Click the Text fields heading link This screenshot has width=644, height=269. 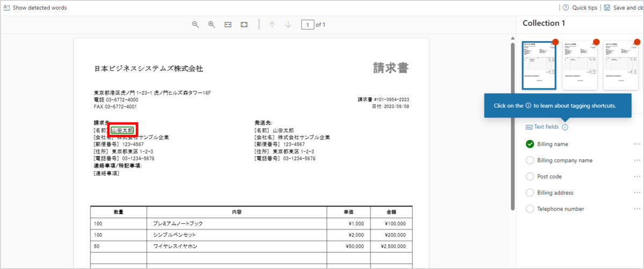tap(546, 127)
